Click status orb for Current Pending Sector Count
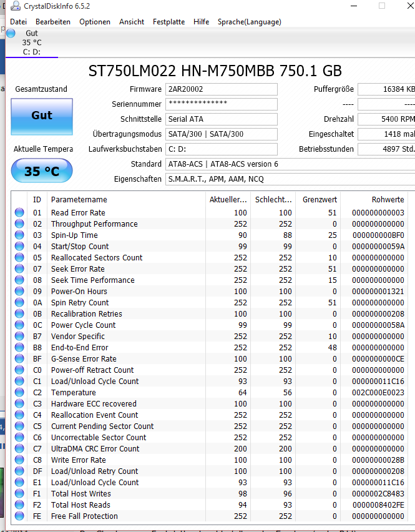415x532 pixels. (x=19, y=426)
